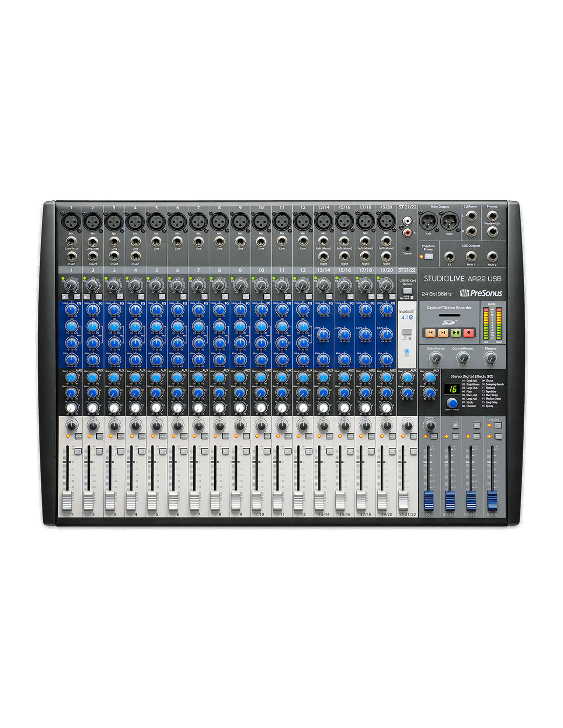The image size is (563, 728).
Task: Click the MON 2 AUX output jack
Action: pyautogui.click(x=492, y=256)
